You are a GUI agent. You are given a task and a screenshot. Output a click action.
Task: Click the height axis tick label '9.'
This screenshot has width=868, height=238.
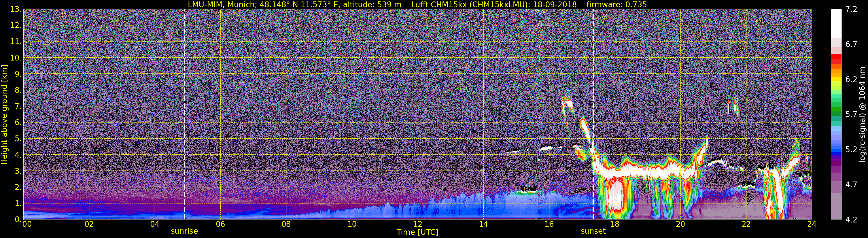click(18, 74)
